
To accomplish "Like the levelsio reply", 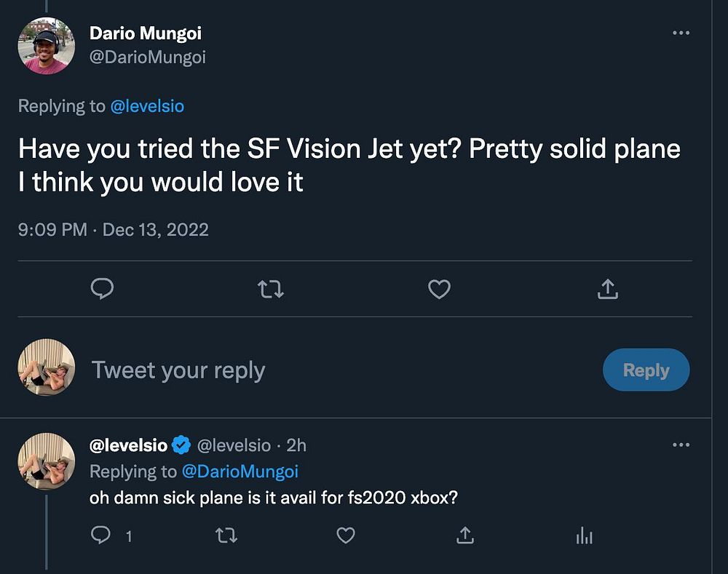I will 346,536.
